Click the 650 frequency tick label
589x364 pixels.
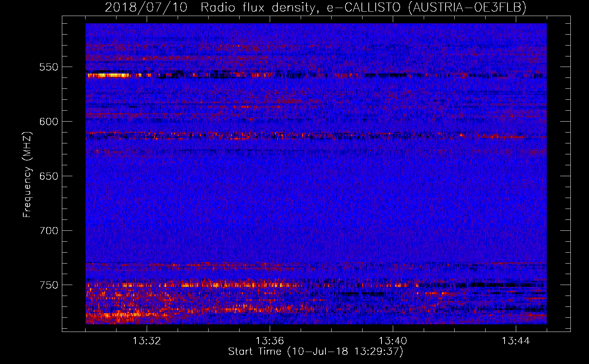tap(49, 176)
